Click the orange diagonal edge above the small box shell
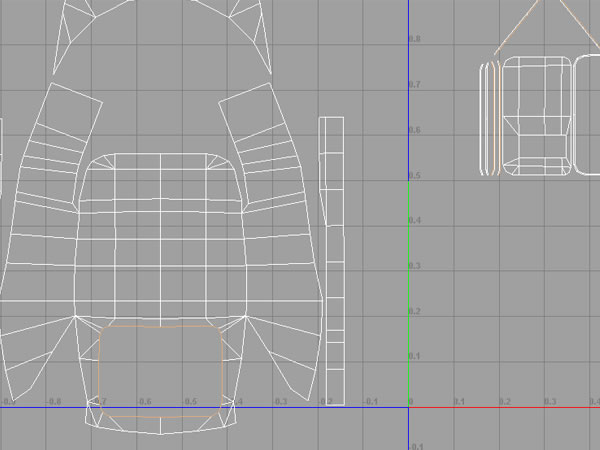 516,28
